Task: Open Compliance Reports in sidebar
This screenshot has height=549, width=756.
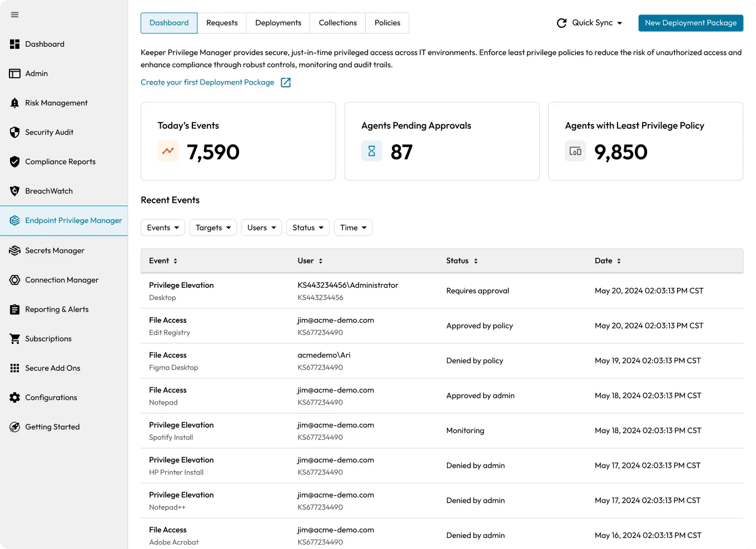Action: (64, 162)
